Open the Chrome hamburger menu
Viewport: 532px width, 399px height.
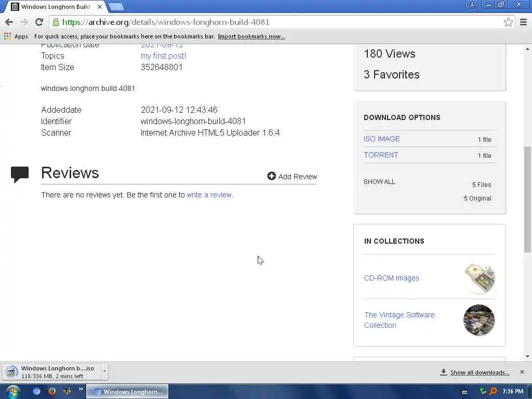click(523, 22)
